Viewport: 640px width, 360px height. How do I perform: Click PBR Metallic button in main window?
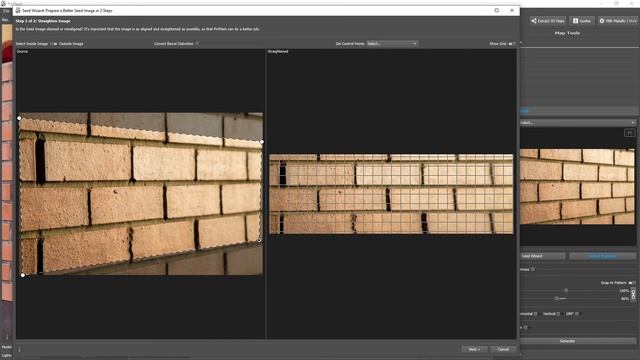(x=618, y=21)
